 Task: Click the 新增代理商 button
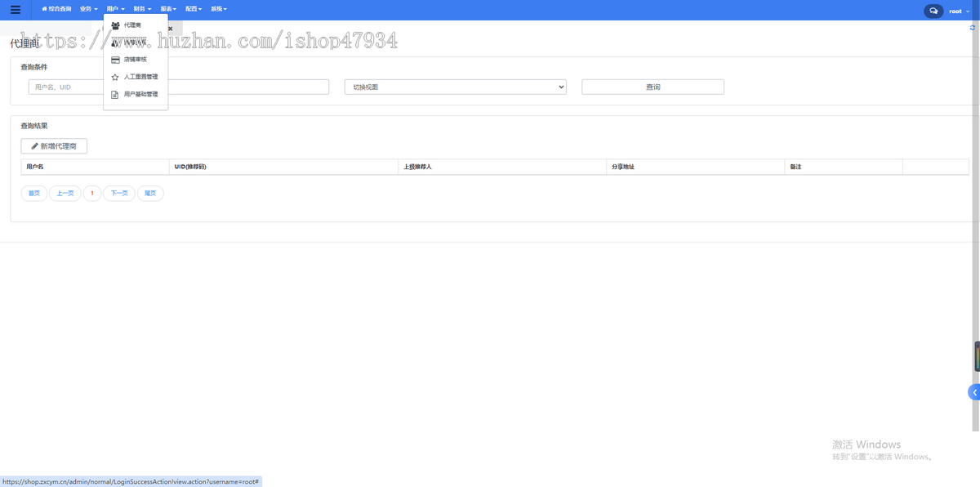coord(54,146)
